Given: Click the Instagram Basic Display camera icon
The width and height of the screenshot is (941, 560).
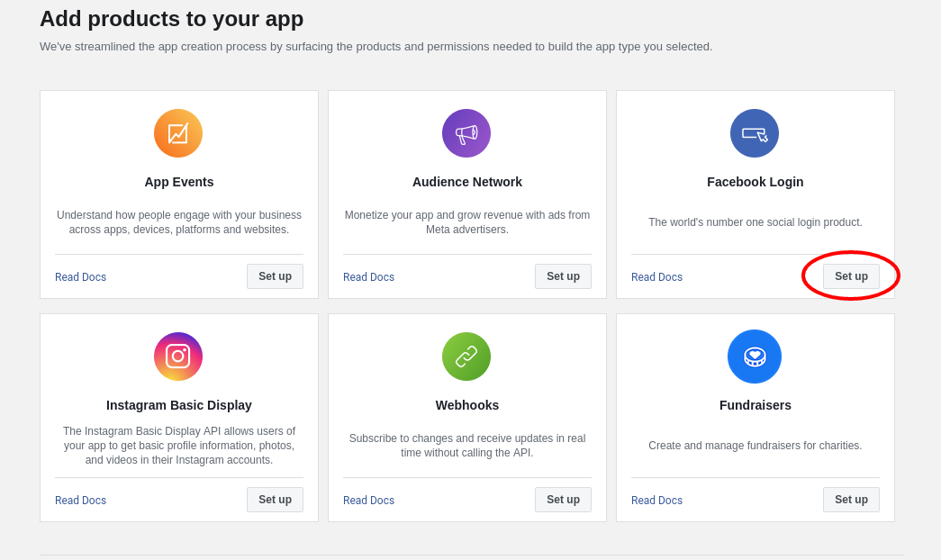Looking at the screenshot, I should pyautogui.click(x=178, y=357).
